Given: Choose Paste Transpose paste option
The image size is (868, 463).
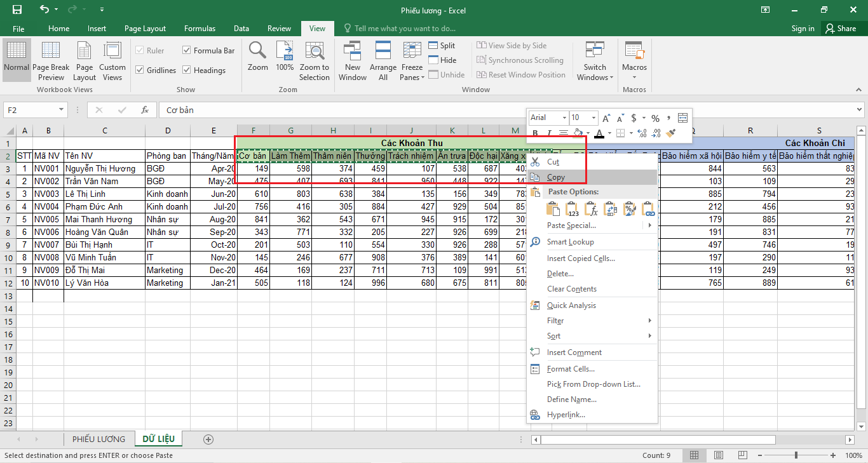Looking at the screenshot, I should point(610,209).
